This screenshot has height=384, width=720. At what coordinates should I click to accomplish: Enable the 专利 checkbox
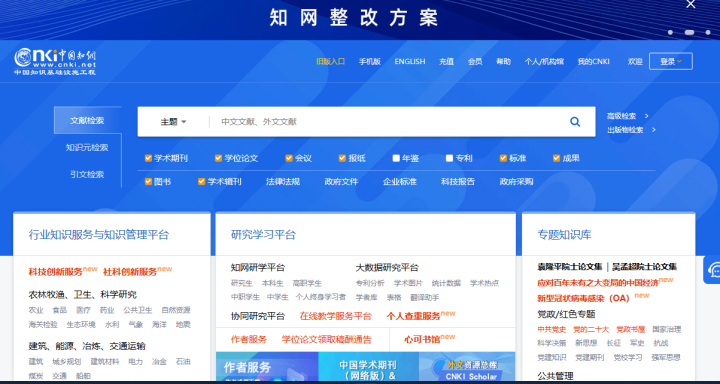pos(450,158)
